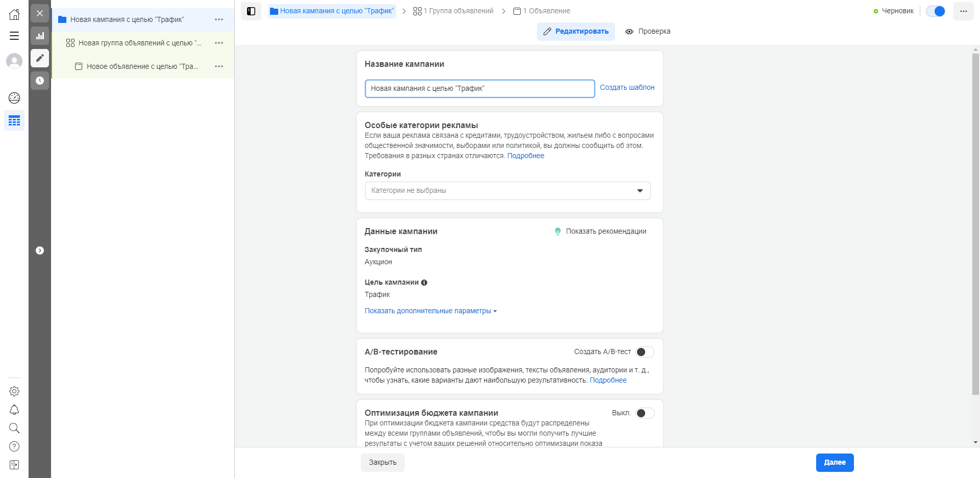This screenshot has height=478, width=980.
Task: Open the Категории dropdown
Action: [507, 191]
